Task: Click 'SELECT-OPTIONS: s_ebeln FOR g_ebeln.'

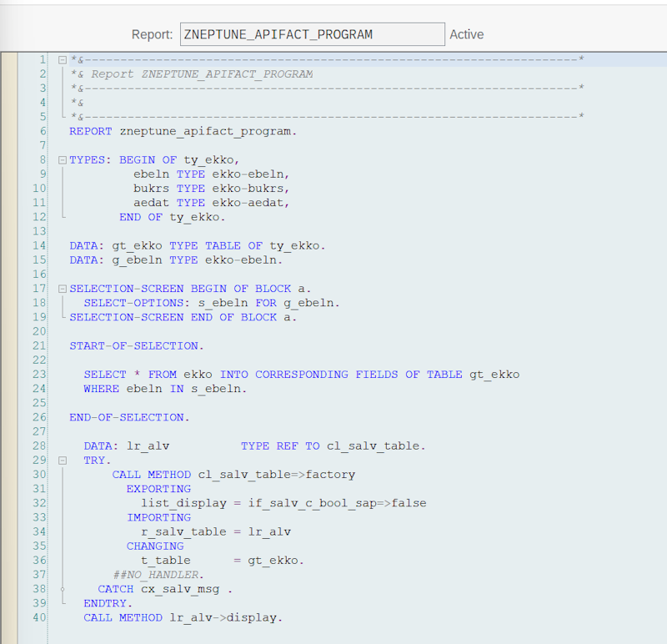Action: click(x=212, y=303)
